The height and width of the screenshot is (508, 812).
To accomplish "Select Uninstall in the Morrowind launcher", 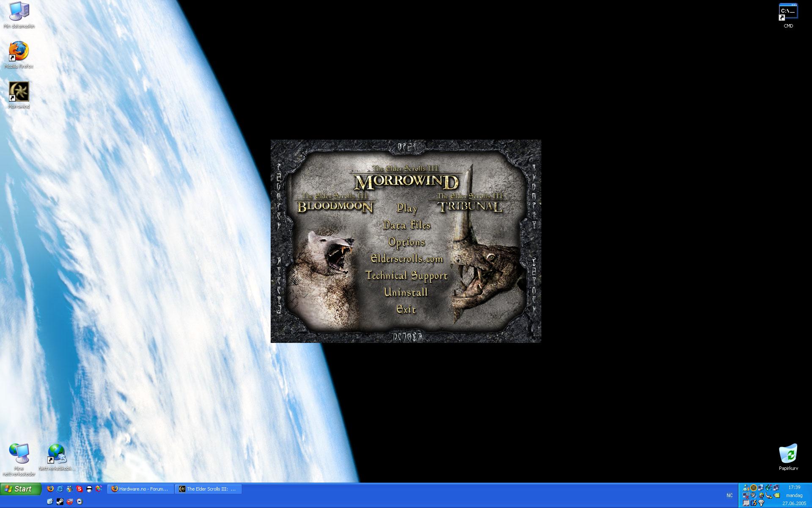I will pos(406,292).
